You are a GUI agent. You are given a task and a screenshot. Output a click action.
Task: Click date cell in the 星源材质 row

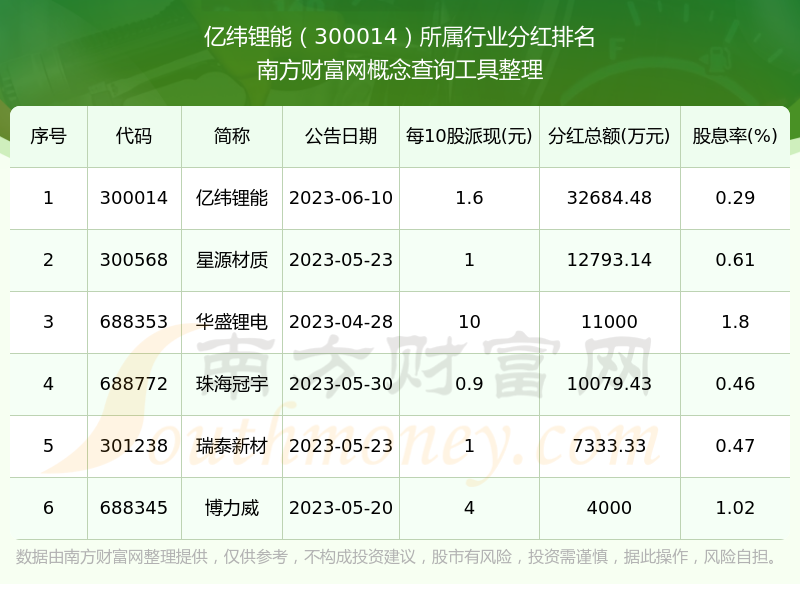click(341, 260)
